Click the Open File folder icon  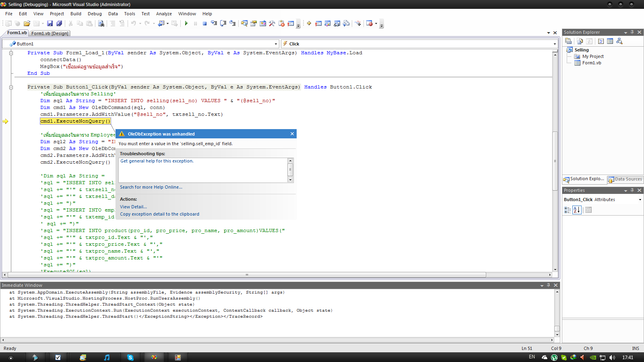coord(27,23)
